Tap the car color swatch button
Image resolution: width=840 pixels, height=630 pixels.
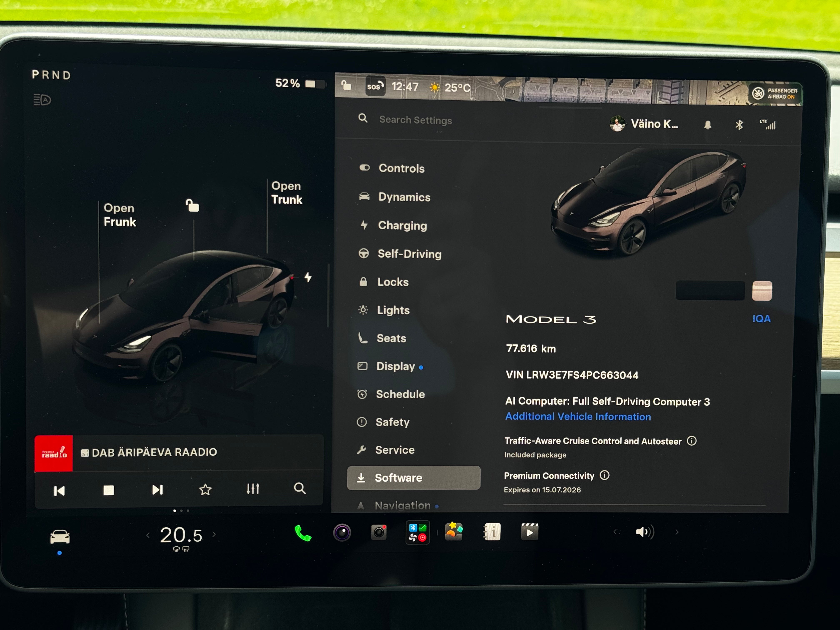[x=762, y=291]
